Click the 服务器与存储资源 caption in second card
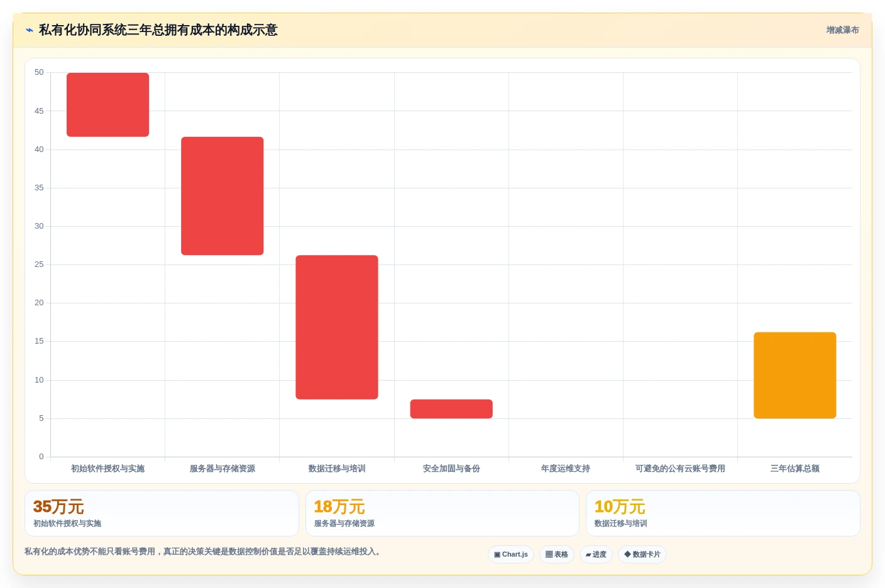 coord(344,523)
